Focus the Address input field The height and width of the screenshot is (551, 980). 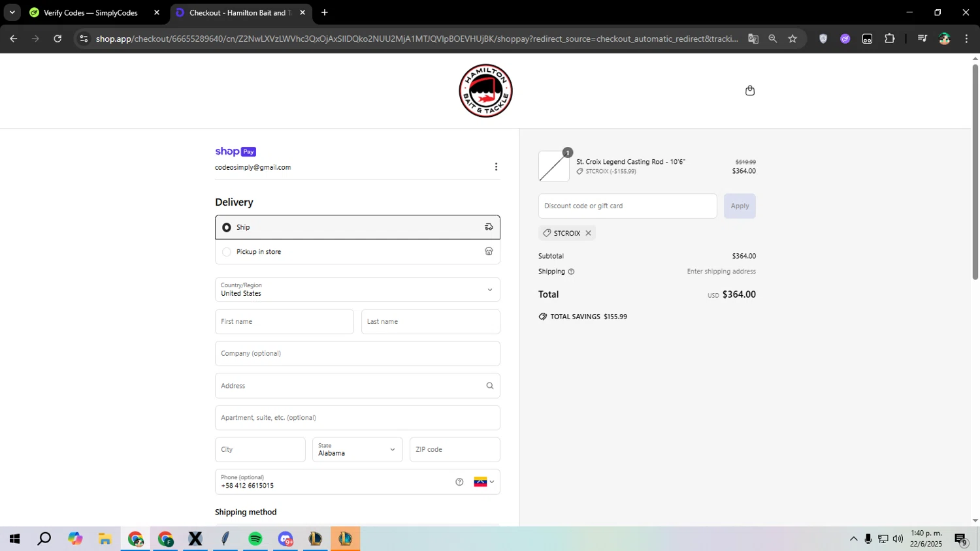pyautogui.click(x=357, y=386)
